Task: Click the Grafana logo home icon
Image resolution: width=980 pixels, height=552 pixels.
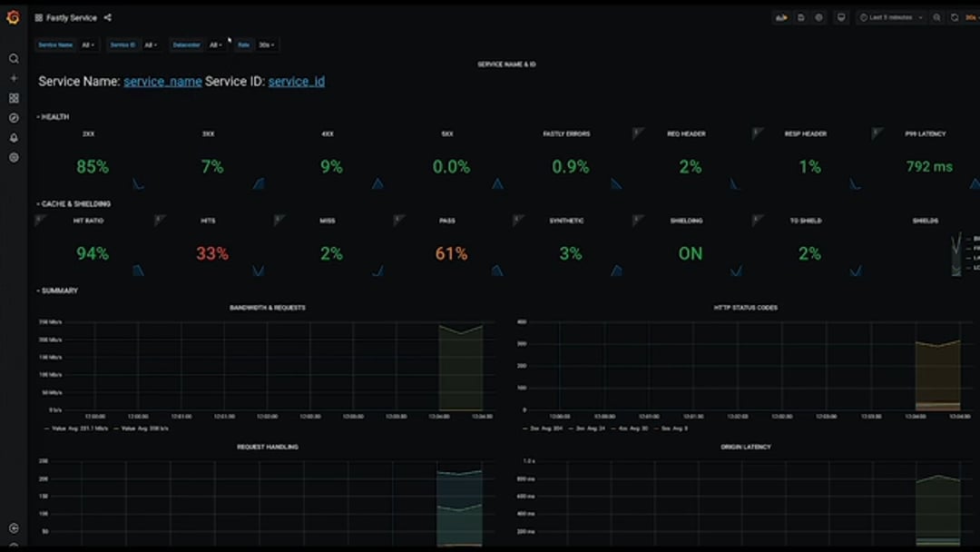Action: click(13, 17)
